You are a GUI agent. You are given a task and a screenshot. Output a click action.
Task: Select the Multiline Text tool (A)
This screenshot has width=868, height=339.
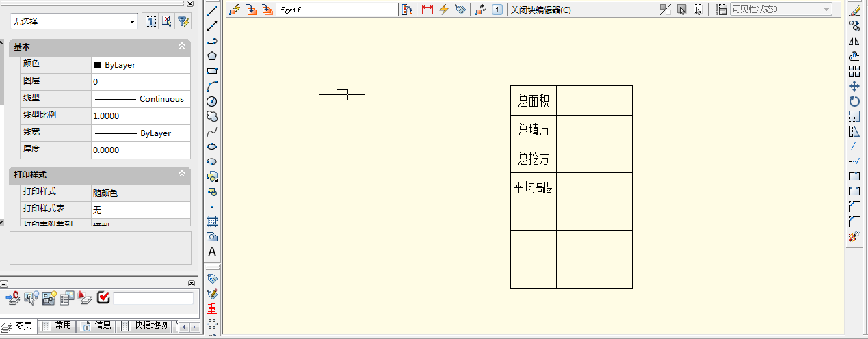click(x=212, y=252)
